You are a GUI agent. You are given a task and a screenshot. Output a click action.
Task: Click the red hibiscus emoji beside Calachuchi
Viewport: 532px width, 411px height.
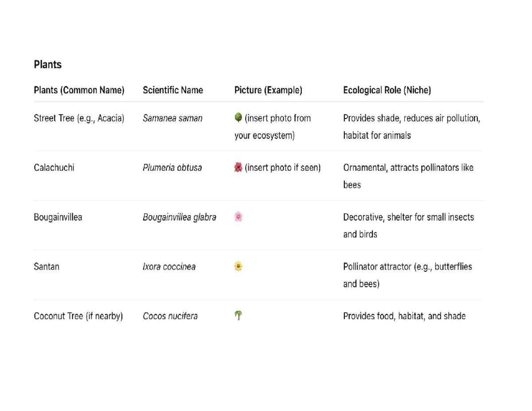pos(238,167)
